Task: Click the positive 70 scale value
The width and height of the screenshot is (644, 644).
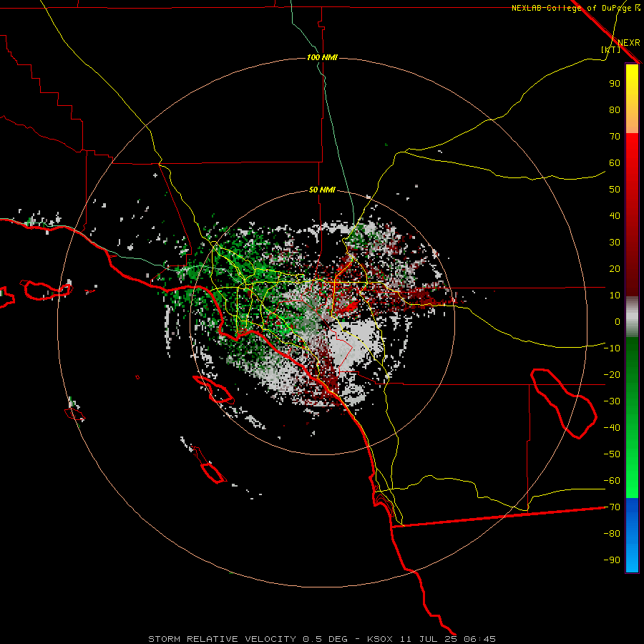Action: [x=615, y=137]
